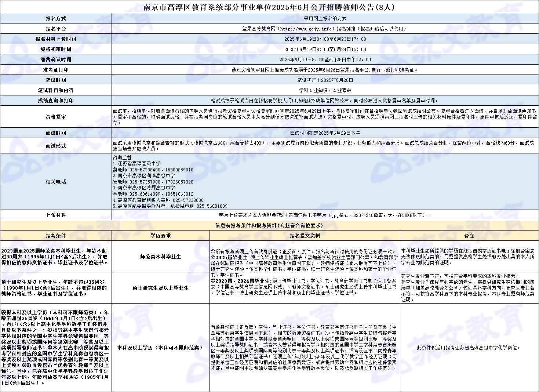Click the line 高淳区教育局组织人事科 025-57338636
Image resolution: width=539 pixels, height=392 pixels.
pyautogui.click(x=158, y=200)
